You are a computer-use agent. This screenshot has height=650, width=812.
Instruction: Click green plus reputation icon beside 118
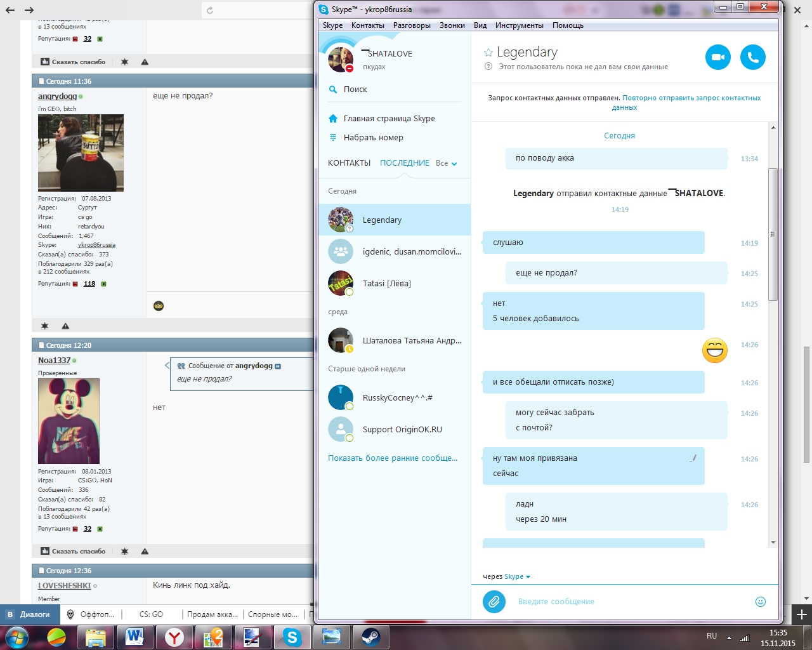click(x=104, y=284)
